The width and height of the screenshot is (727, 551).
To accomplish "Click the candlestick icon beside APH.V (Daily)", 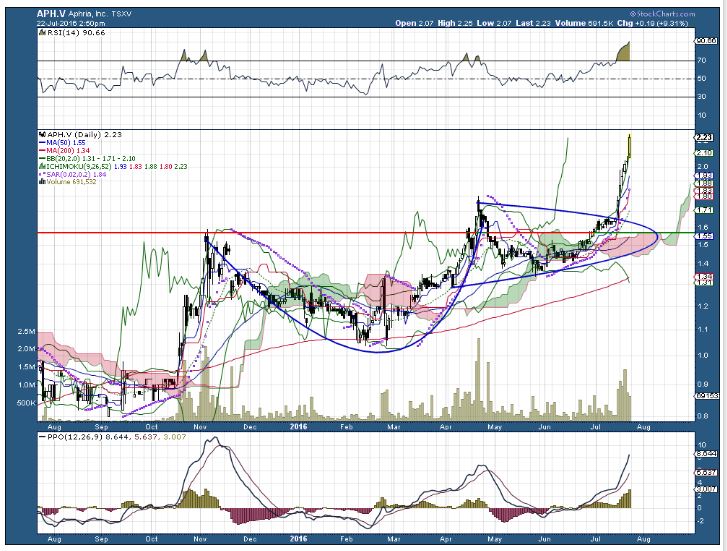I will point(44,135).
